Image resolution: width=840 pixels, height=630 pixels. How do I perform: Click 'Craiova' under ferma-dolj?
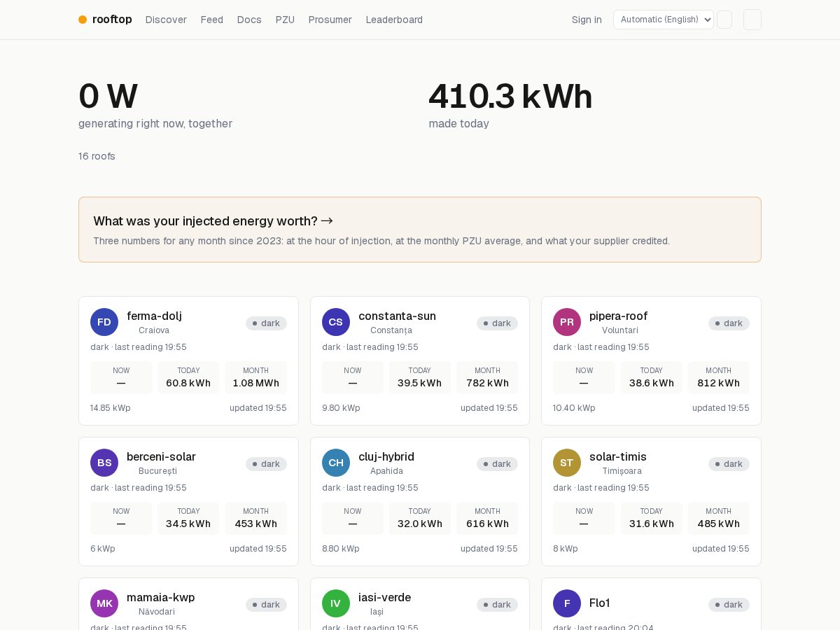point(154,330)
